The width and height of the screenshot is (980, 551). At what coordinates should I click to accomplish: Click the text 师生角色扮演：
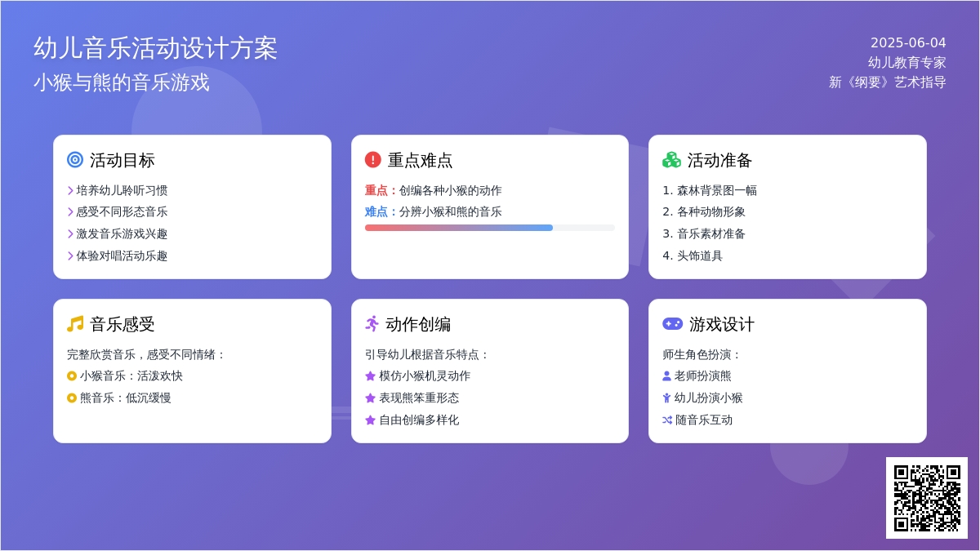[x=702, y=355]
